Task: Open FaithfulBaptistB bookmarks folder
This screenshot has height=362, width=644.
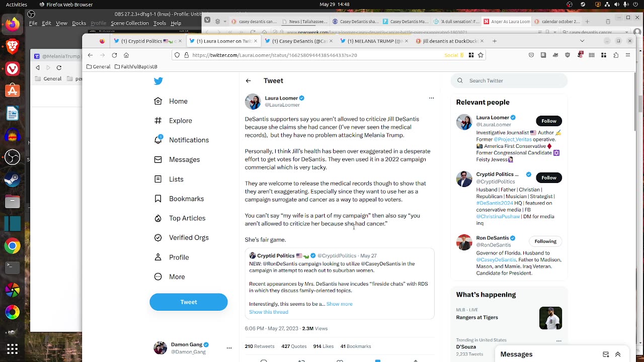Action: 136,66
